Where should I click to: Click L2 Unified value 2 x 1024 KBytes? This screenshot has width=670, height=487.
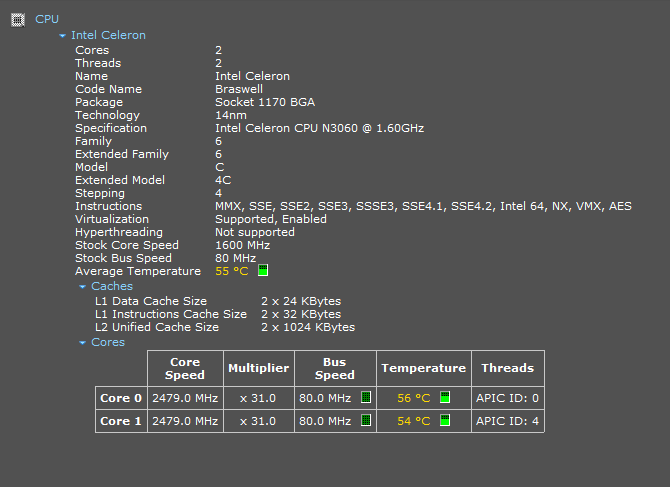308,327
